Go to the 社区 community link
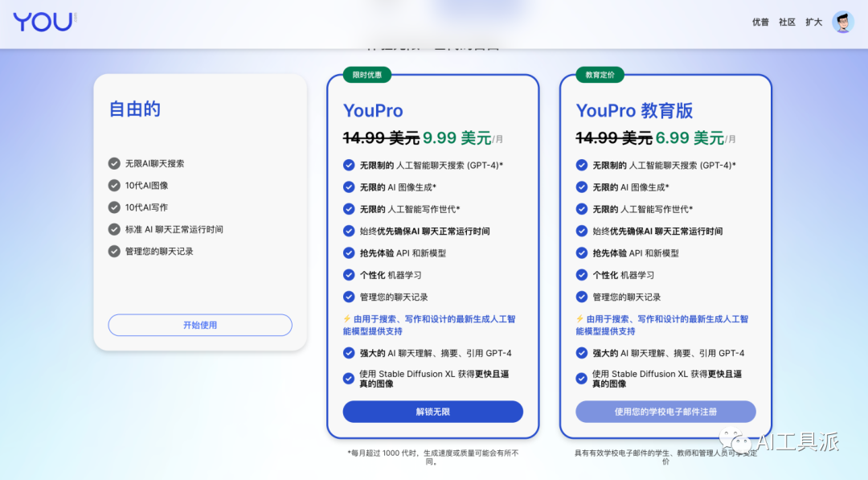 787,23
